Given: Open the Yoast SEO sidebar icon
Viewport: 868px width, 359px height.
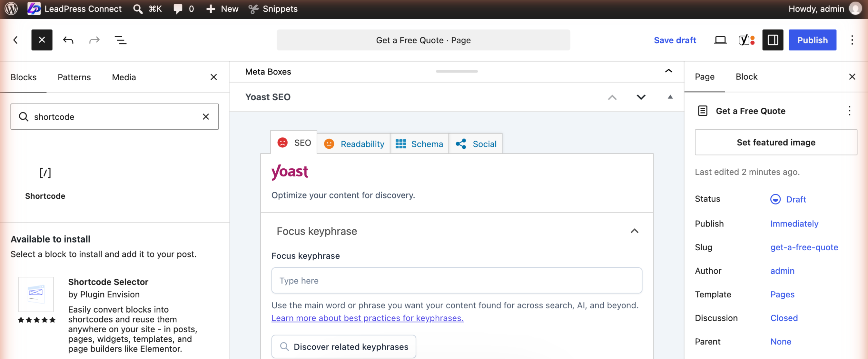Looking at the screenshot, I should pos(747,40).
